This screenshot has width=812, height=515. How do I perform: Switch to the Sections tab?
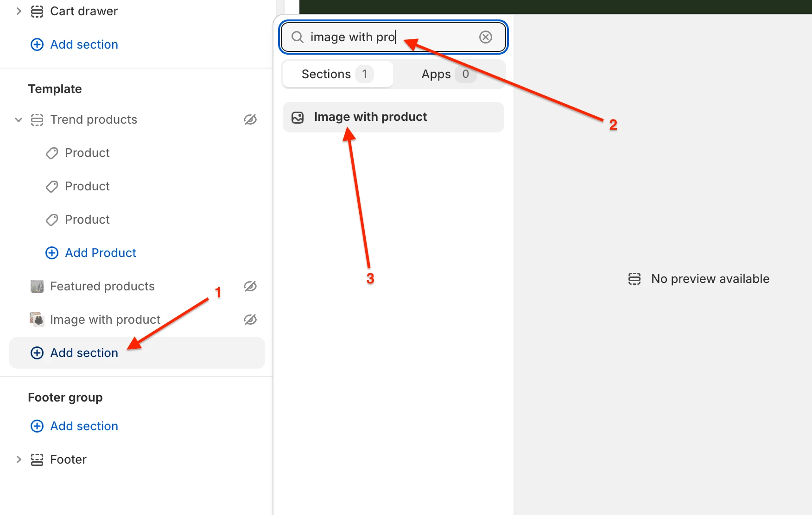coord(338,74)
